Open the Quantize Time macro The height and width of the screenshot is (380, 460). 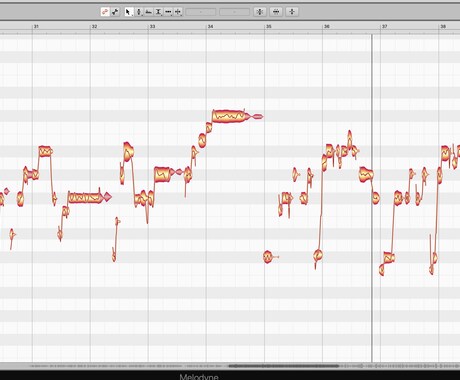tap(276, 12)
